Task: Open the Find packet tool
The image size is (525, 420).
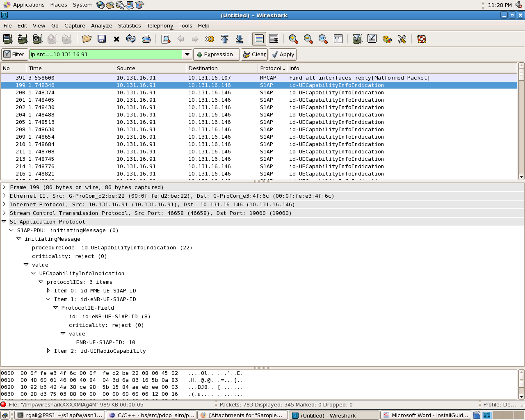Action: (x=166, y=39)
